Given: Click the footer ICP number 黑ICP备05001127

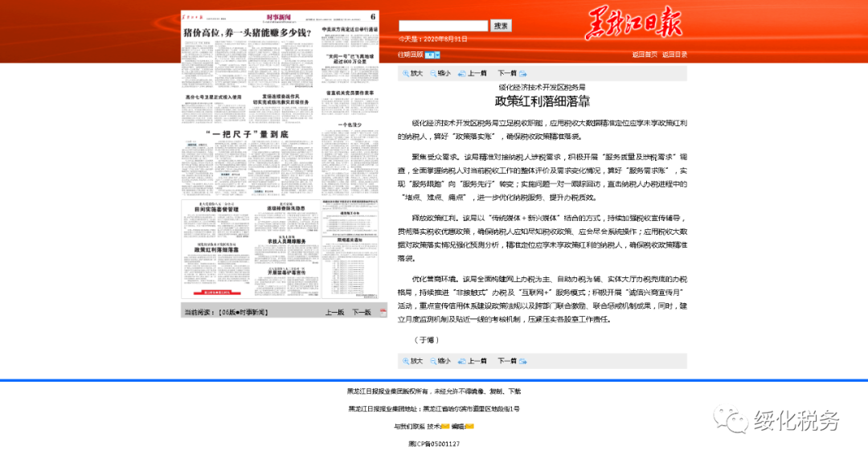Looking at the screenshot, I should 434,444.
